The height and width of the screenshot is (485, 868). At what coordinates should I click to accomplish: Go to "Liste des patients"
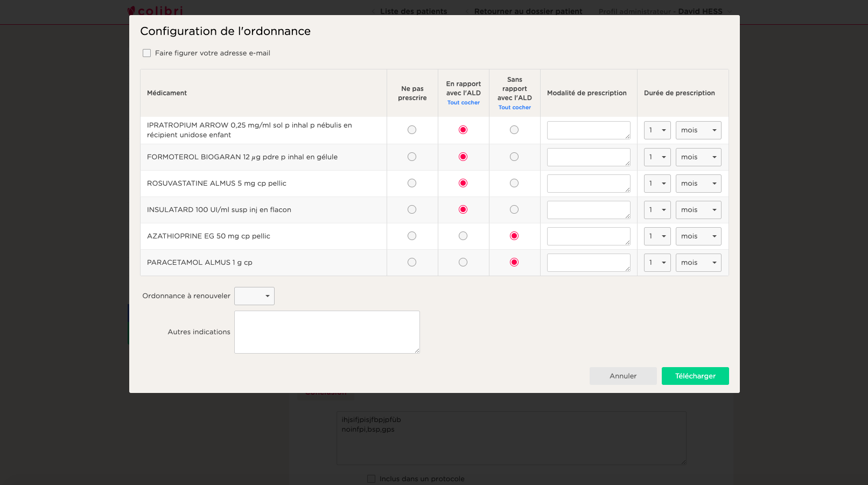click(x=414, y=11)
